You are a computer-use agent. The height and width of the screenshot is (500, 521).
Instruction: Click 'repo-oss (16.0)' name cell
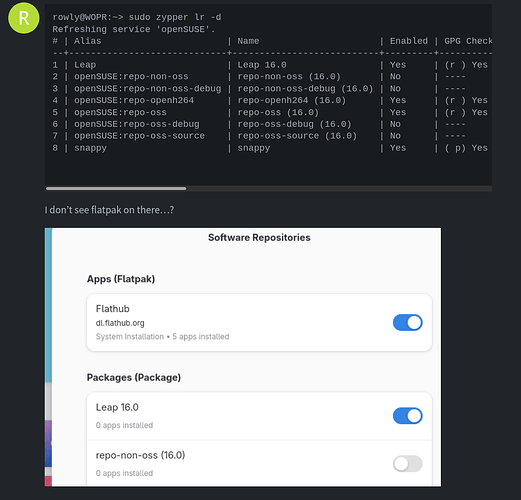click(x=278, y=112)
